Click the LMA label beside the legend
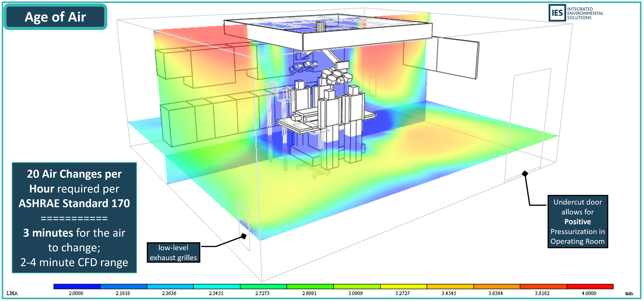 pyautogui.click(x=12, y=293)
